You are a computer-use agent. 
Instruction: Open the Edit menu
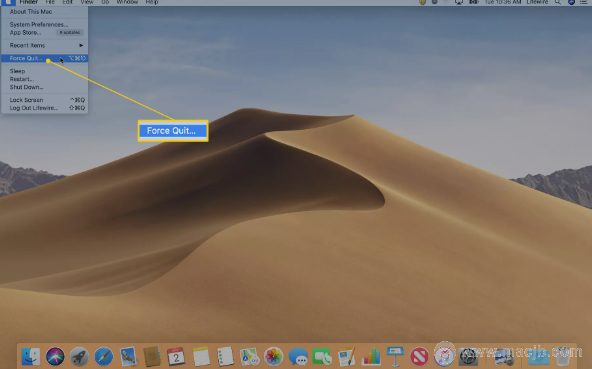point(68,2)
